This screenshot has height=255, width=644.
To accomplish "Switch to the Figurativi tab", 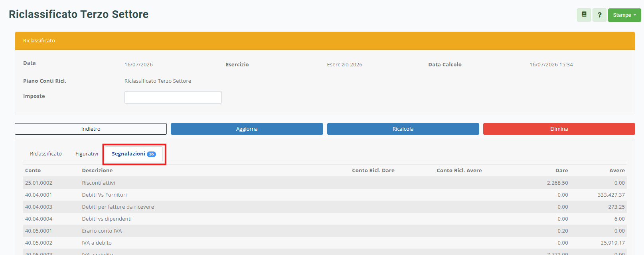I will [x=87, y=153].
